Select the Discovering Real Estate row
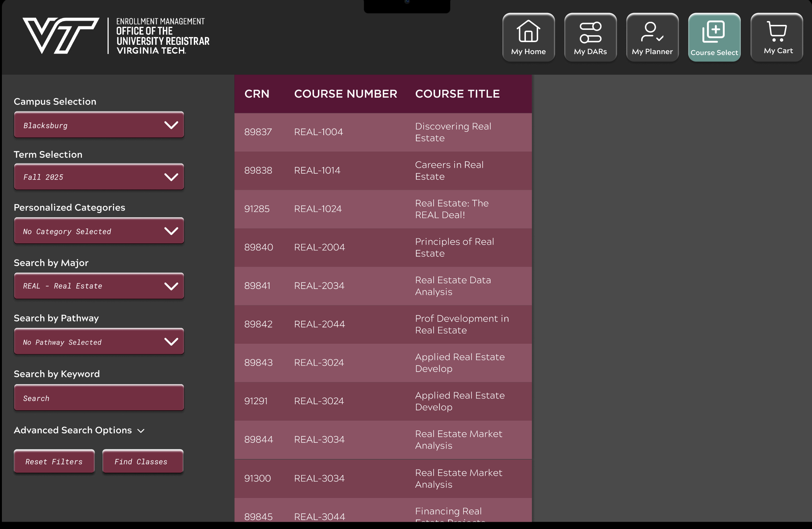Viewport: 812px width, 529px height. [x=383, y=132]
